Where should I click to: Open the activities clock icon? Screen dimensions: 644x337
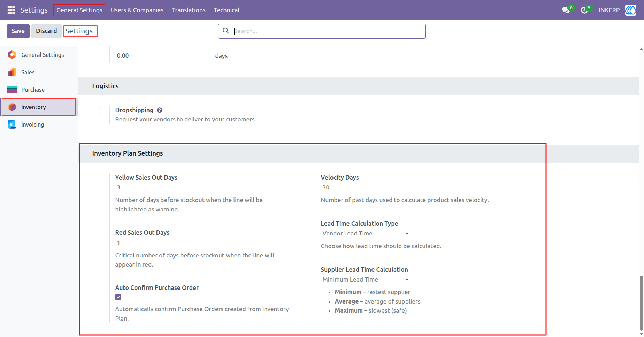tap(584, 10)
